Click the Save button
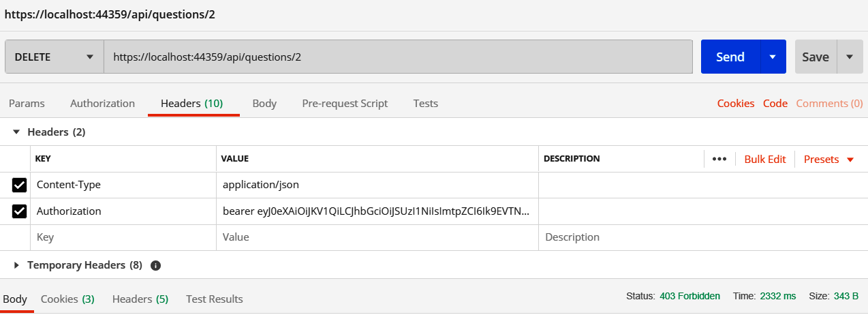 815,57
